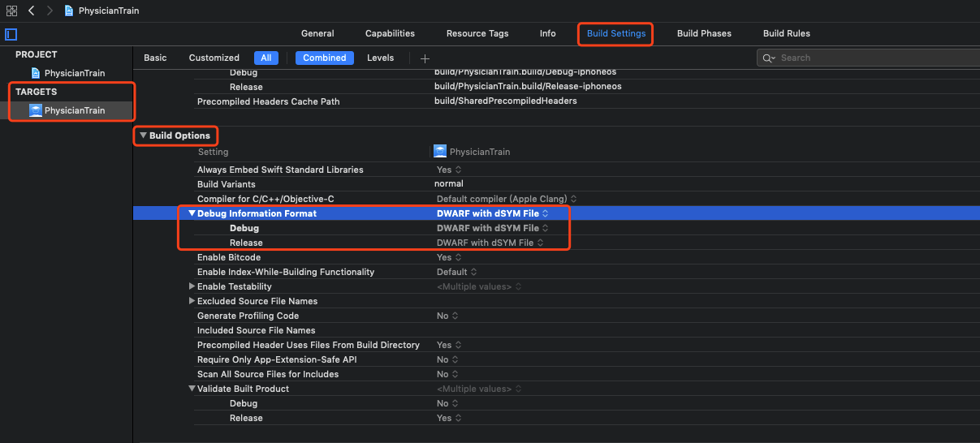The height and width of the screenshot is (443, 980).
Task: Click the TARGETS section header
Action: pos(37,92)
